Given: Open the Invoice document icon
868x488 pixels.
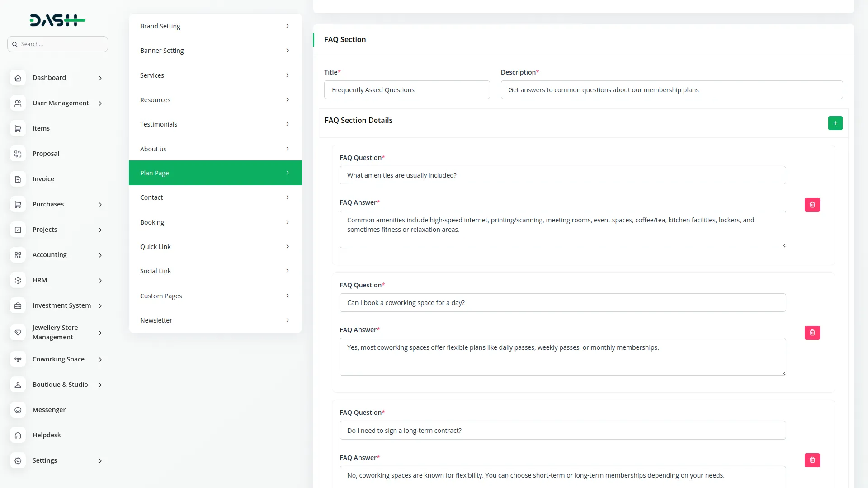Looking at the screenshot, I should 18,179.
